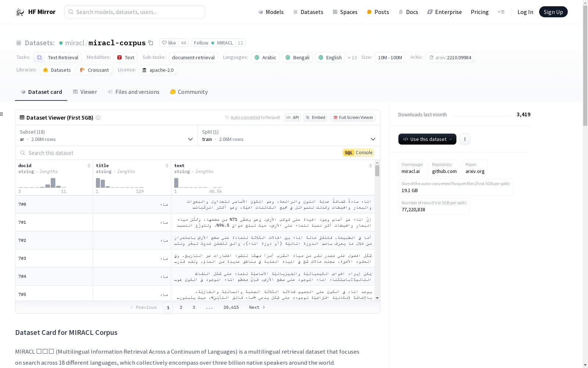Select the 10M - 100M size tag
588x368 pixels.
coord(390,57)
